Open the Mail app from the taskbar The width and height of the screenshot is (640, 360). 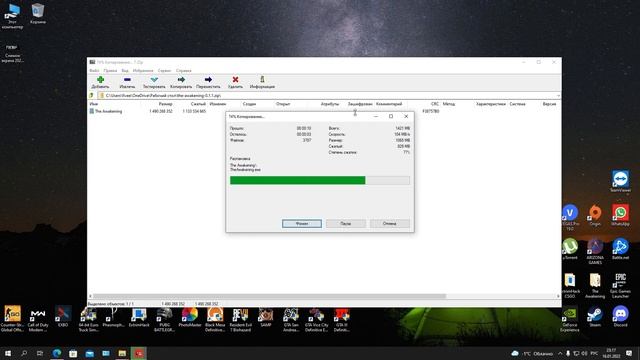(x=89, y=353)
